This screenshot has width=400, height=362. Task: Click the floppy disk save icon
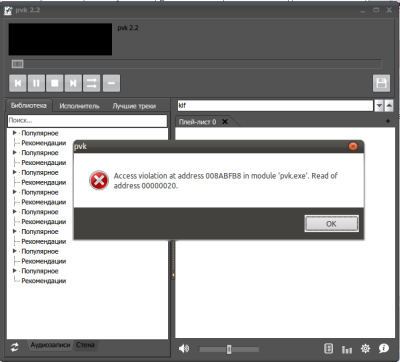pos(381,83)
